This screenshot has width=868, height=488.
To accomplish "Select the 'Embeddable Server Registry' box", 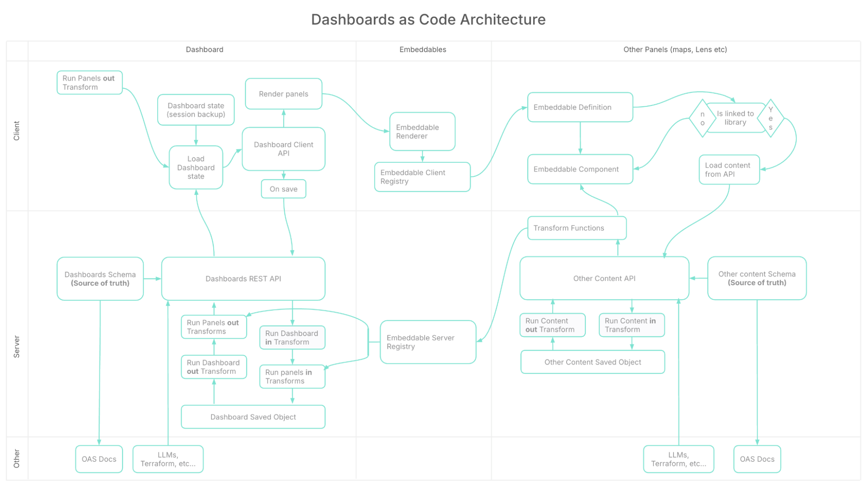I will (x=428, y=342).
